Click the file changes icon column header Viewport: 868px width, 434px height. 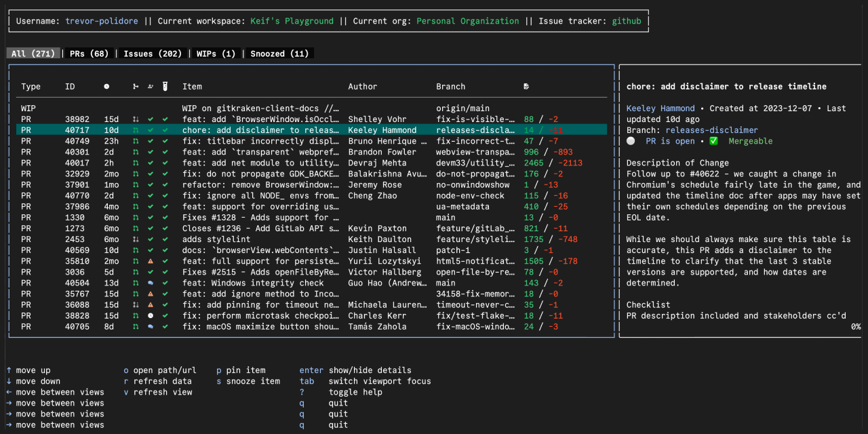pos(527,87)
